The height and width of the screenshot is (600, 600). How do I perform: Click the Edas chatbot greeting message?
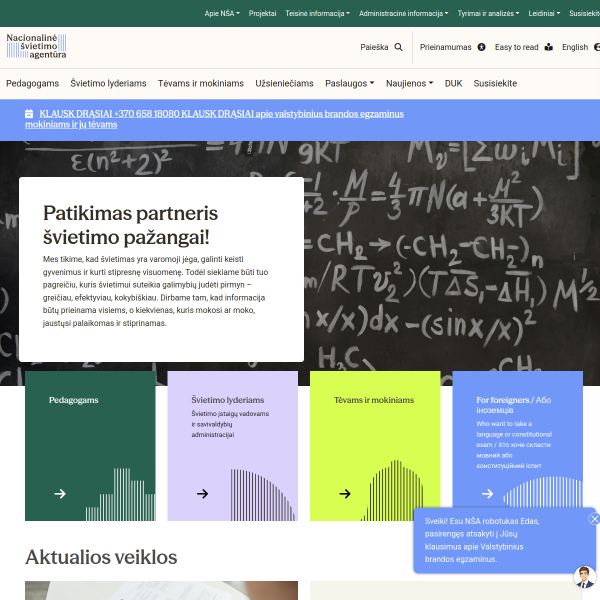point(482,540)
